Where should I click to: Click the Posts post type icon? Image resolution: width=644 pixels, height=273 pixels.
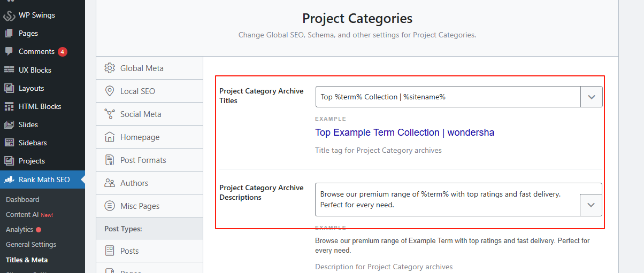(110, 251)
